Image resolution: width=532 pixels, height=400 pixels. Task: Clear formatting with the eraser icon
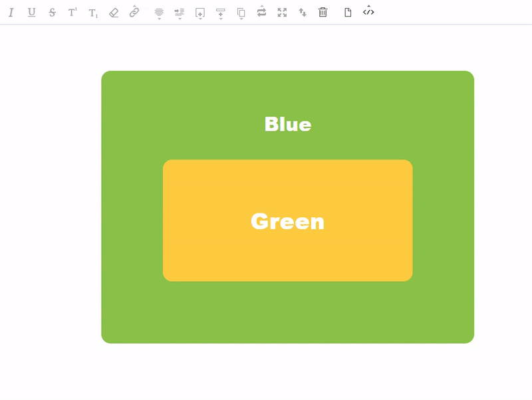point(114,13)
